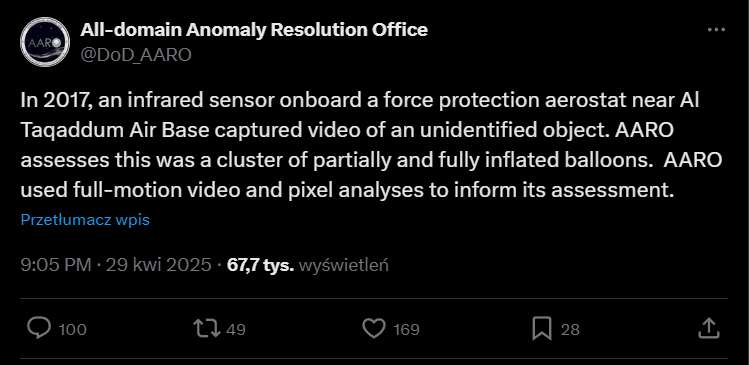This screenshot has width=749, height=365.
Task: Bookmark this AARO post
Action: (542, 329)
